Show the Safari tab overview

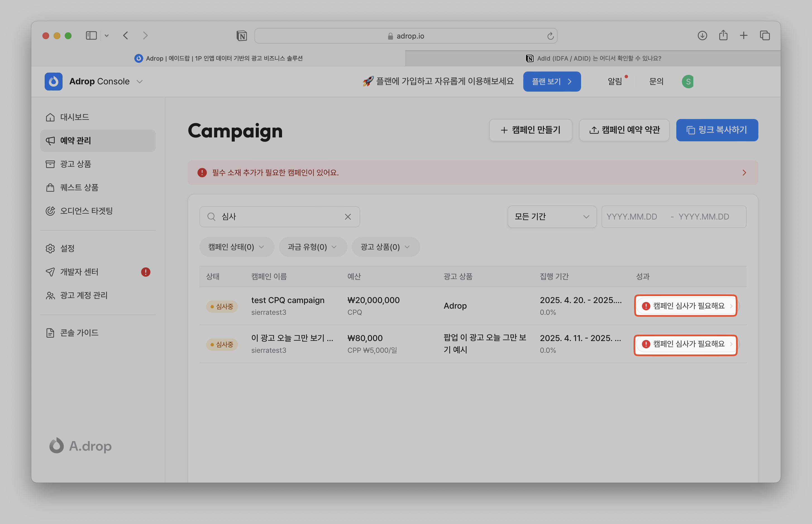[x=765, y=35]
